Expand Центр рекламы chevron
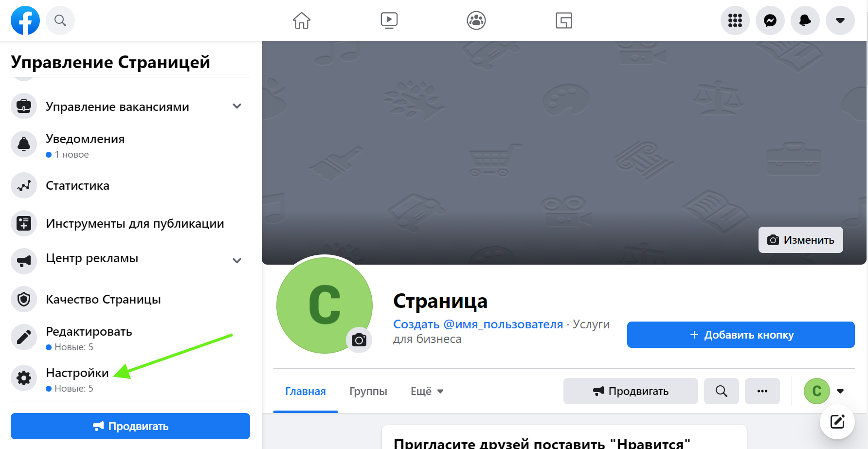The width and height of the screenshot is (868, 449). pos(237,260)
